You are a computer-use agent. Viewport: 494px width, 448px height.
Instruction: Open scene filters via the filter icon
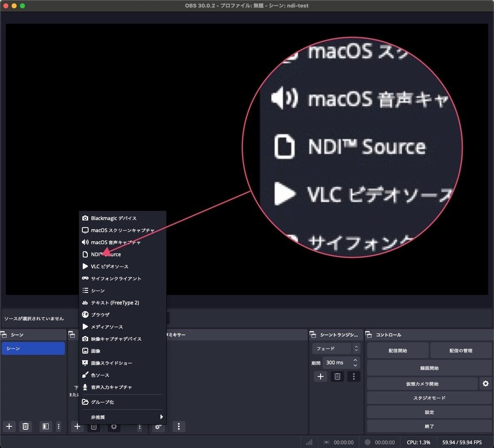(x=46, y=426)
